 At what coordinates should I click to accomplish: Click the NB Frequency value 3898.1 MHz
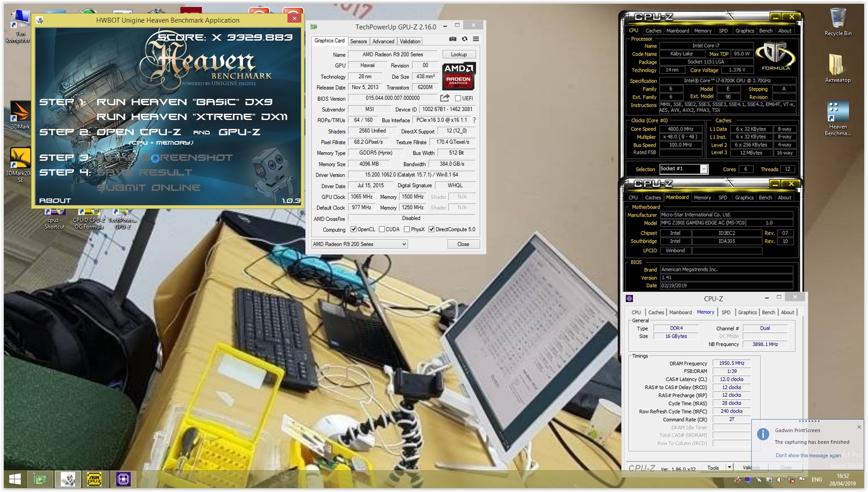(x=765, y=344)
